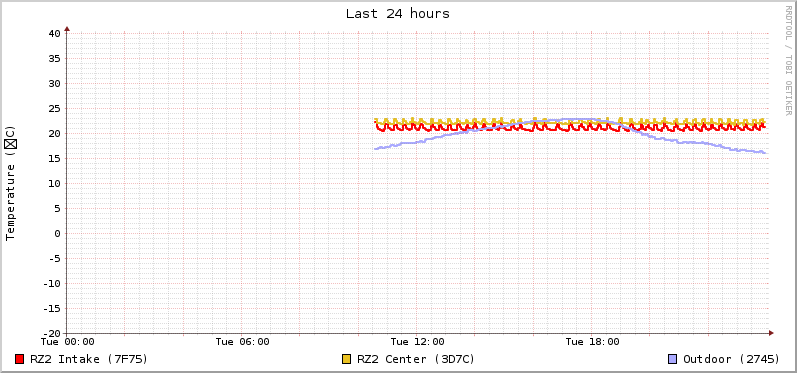The image size is (797, 373).
Task: Click the 15 y-axis tick value
Action: tap(55, 159)
